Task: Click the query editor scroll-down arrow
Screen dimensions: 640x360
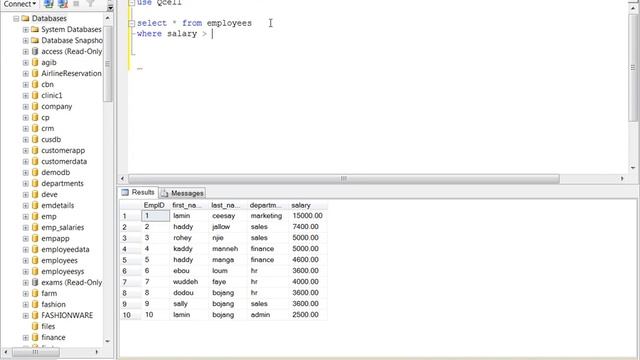Action: [633, 167]
